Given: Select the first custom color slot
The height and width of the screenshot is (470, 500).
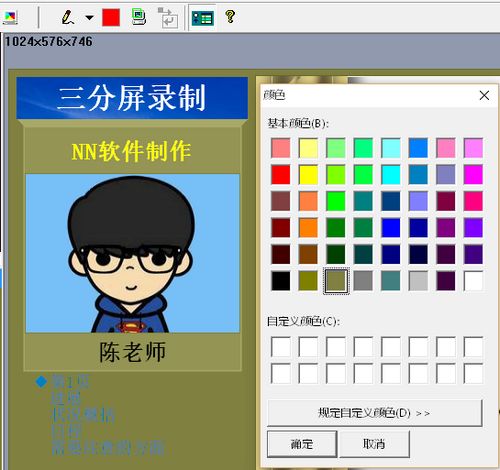Looking at the screenshot, I should [x=281, y=347].
